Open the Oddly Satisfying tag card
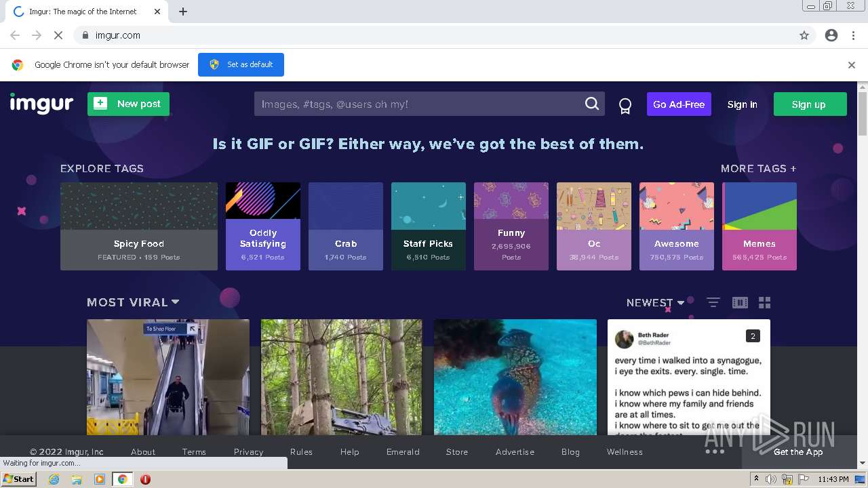Viewport: 868px width, 488px height. point(263,226)
